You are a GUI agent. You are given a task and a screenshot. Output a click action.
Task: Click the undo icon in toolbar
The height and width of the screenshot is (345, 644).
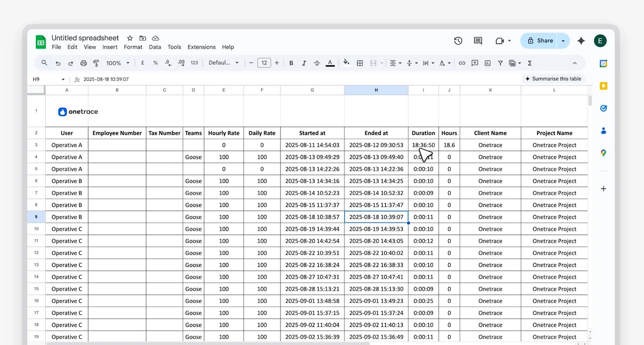[58, 63]
